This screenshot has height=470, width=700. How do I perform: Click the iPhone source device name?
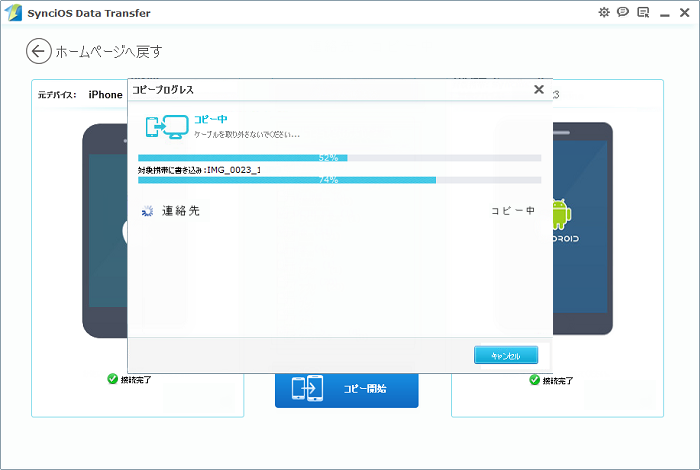tap(105, 95)
